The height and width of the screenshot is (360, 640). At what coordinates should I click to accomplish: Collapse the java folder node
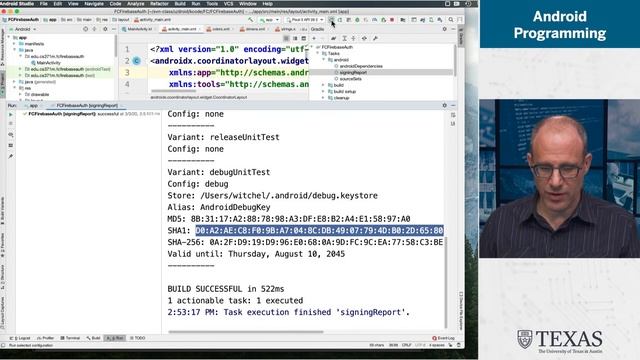tap(15, 50)
